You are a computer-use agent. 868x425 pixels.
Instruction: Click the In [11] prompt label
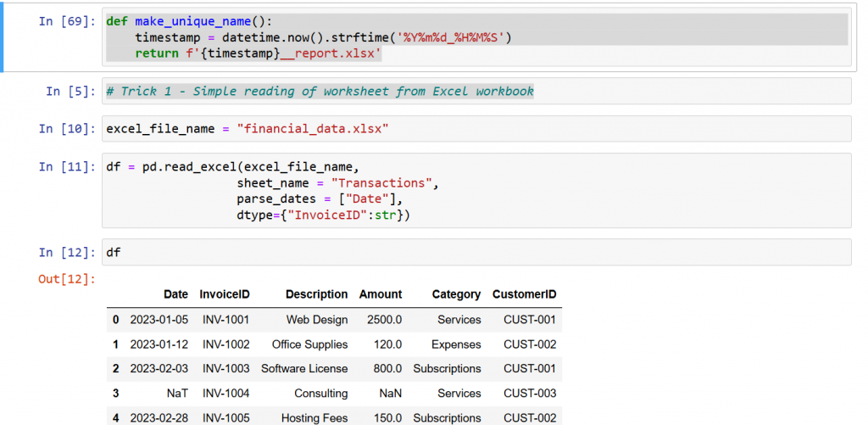tap(67, 166)
